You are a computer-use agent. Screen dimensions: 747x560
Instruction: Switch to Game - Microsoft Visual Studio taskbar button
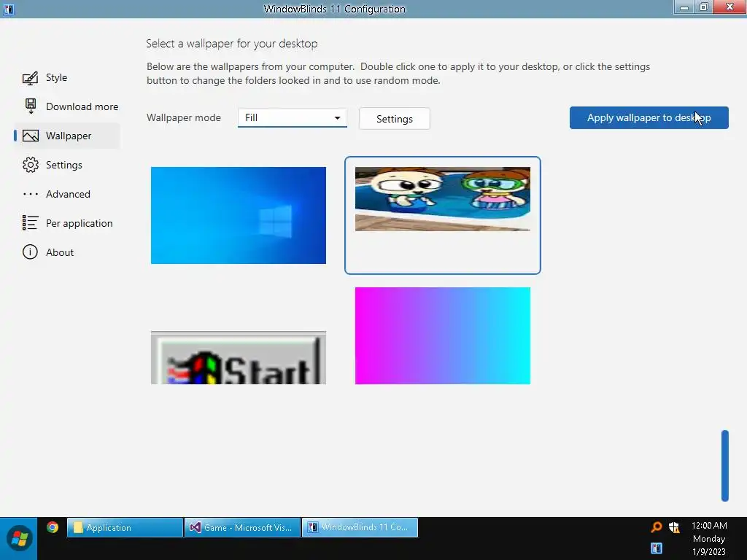[x=242, y=527]
